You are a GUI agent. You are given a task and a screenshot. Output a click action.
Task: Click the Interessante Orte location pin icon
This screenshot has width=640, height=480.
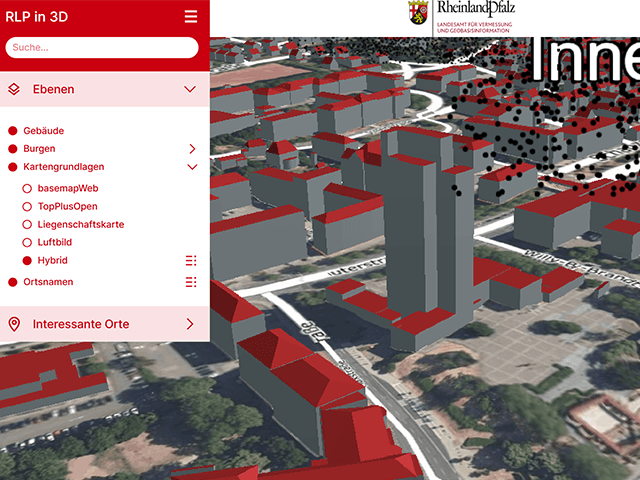click(14, 324)
